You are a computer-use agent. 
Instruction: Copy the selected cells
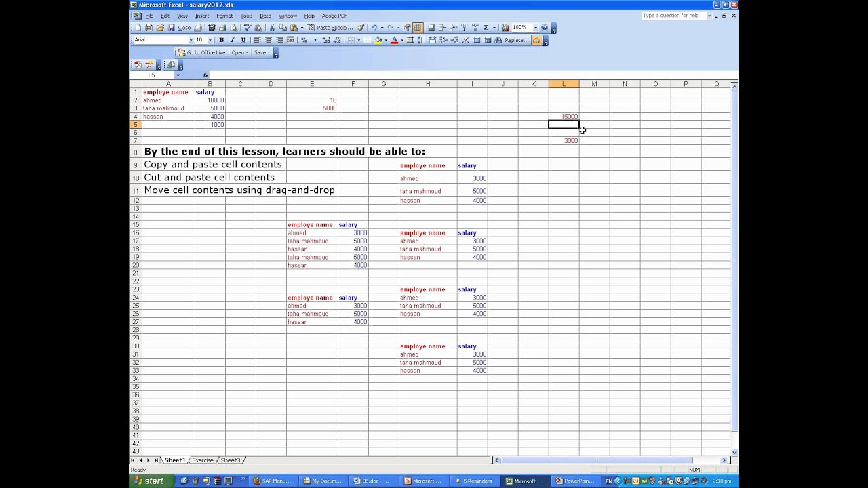pyautogui.click(x=283, y=28)
